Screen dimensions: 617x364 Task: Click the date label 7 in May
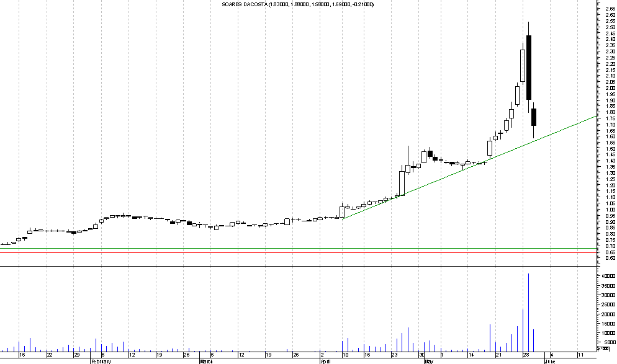443,355
